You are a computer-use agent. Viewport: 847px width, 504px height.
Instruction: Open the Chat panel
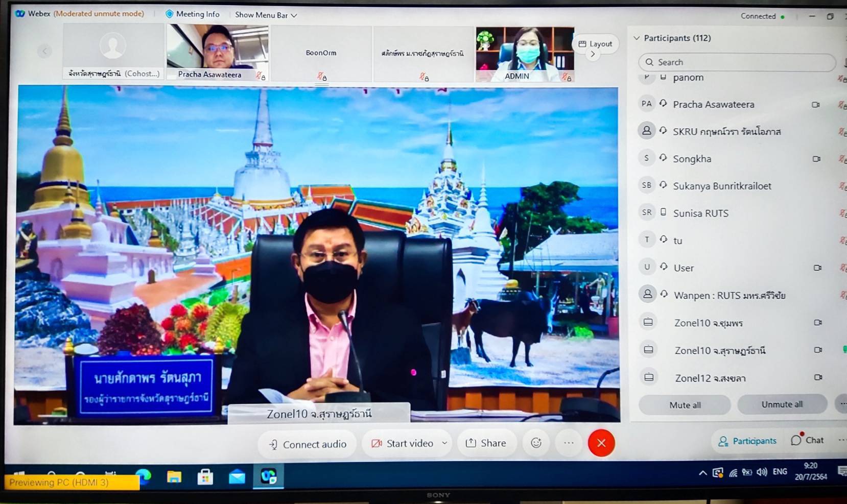tap(807, 440)
